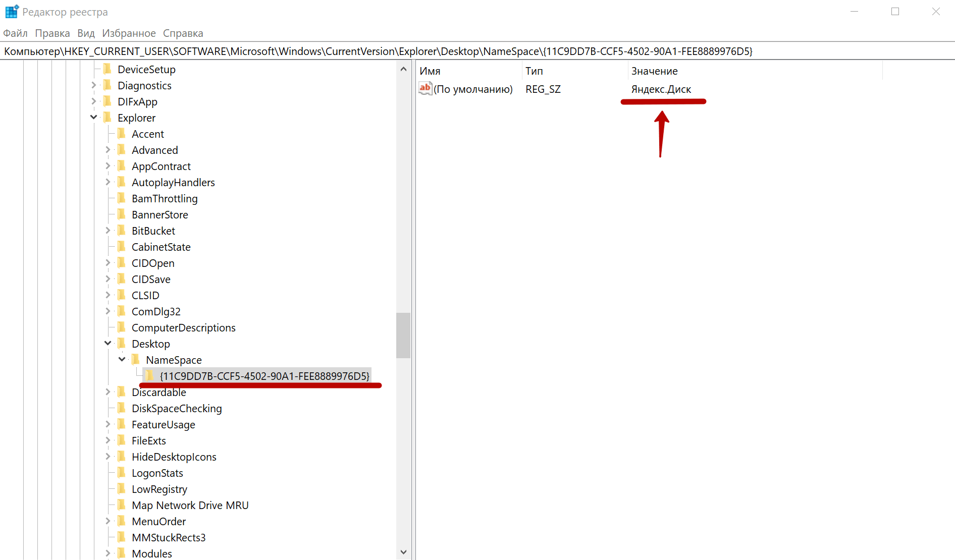Viewport: 955px width, 560px height.
Task: Click the BannerStore folder icon
Action: [x=121, y=214]
